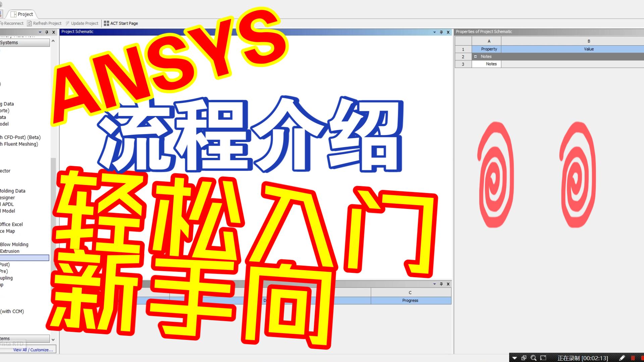The height and width of the screenshot is (362, 644).
Task: Switch to ACT Start Page tab
Action: click(x=119, y=23)
